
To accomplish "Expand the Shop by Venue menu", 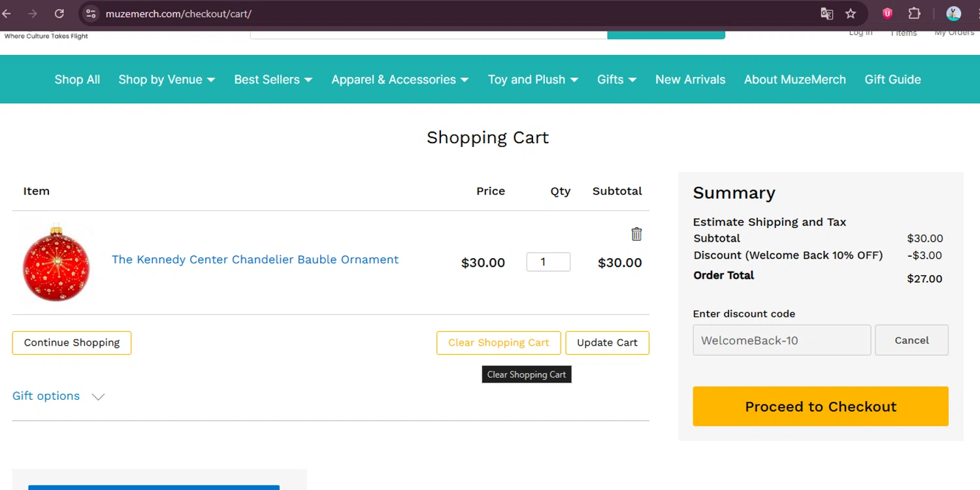I will tap(167, 80).
